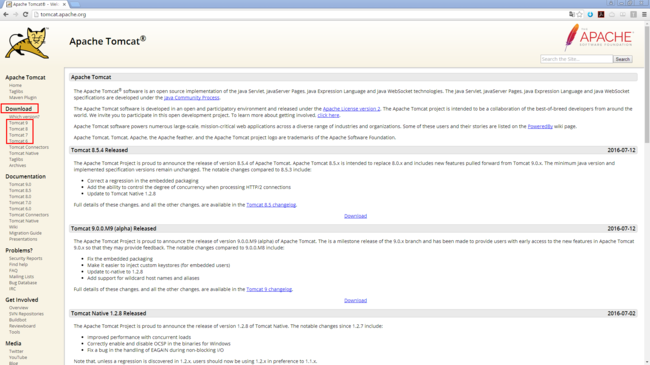
Task: Click the page vertical scrollbar thumb
Action: [x=647, y=85]
